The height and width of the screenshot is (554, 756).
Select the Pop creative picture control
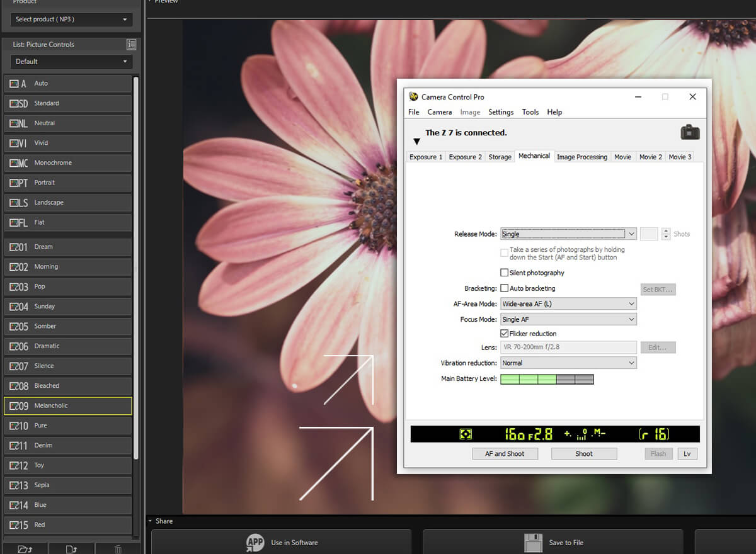[68, 286]
